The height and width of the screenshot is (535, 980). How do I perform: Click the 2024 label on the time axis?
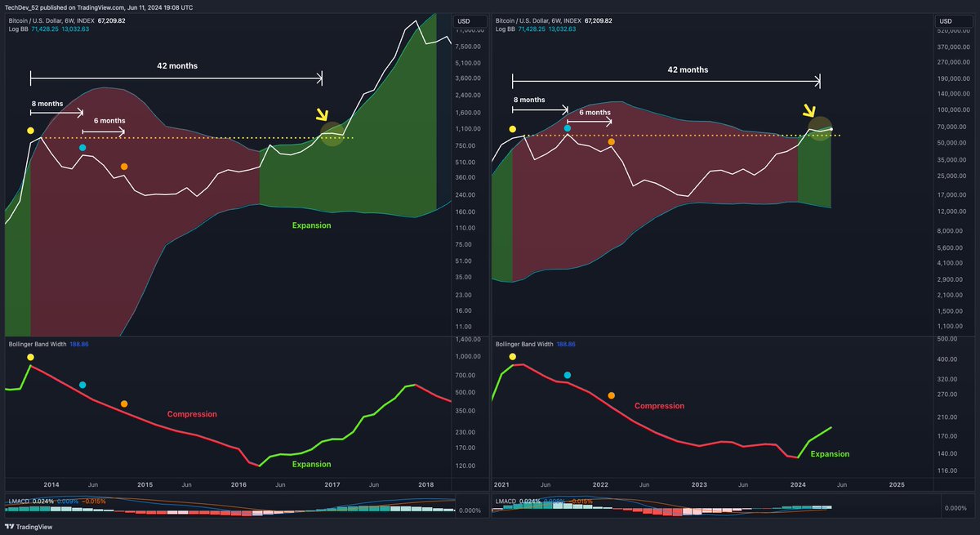pyautogui.click(x=797, y=484)
